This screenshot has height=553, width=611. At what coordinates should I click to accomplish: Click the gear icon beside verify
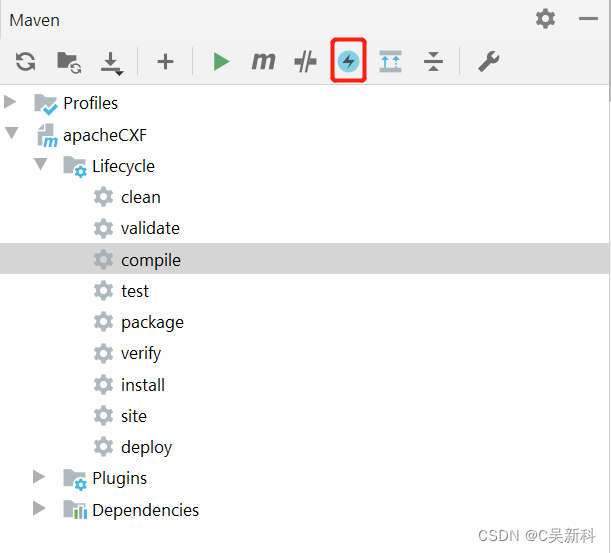(103, 353)
